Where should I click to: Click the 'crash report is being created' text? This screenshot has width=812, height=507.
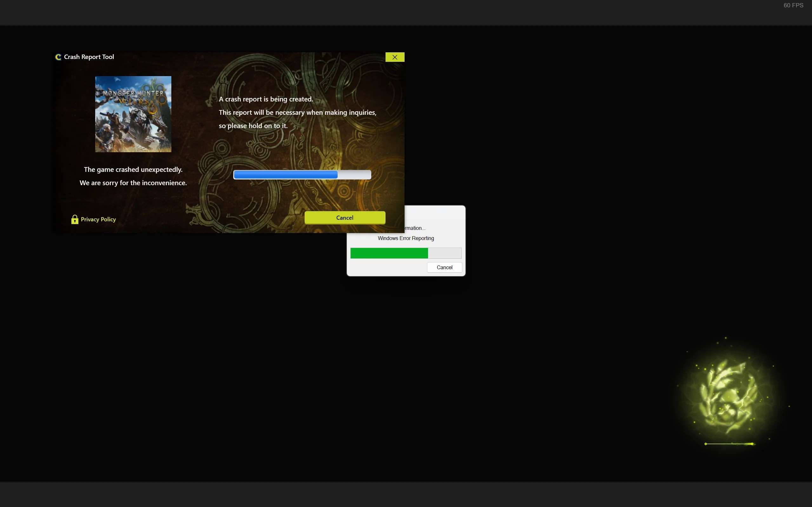(x=266, y=99)
